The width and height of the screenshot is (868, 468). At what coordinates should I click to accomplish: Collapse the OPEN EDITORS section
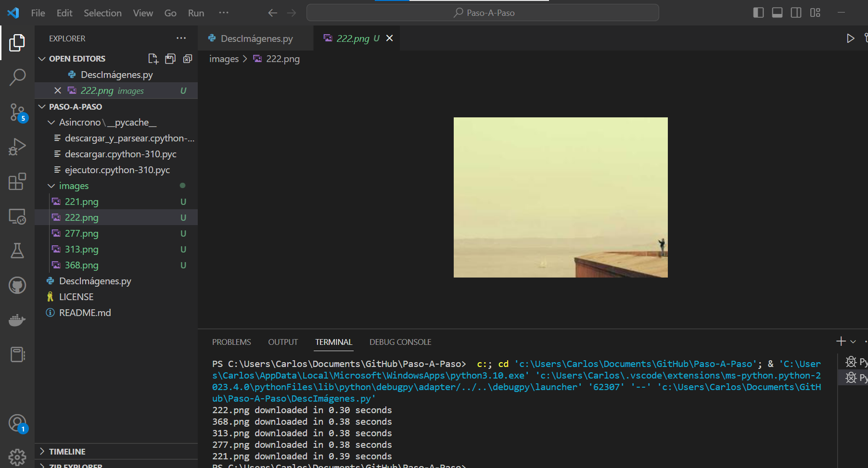tap(42, 58)
